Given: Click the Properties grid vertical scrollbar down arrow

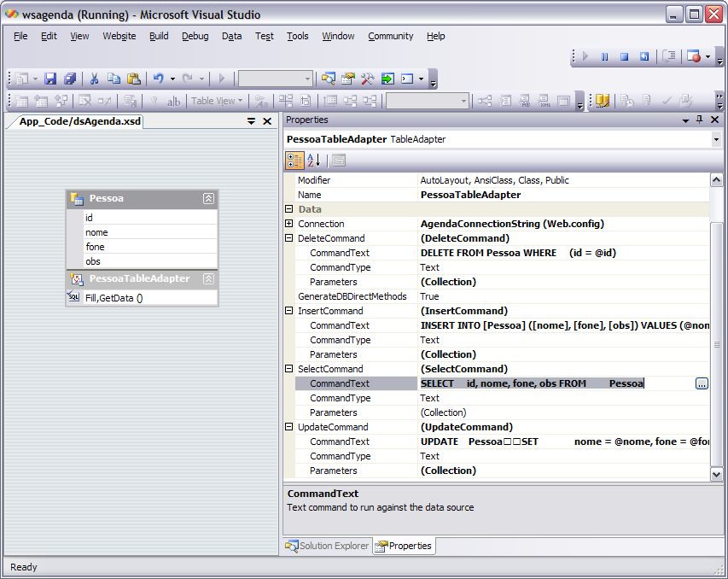Looking at the screenshot, I should 716,474.
